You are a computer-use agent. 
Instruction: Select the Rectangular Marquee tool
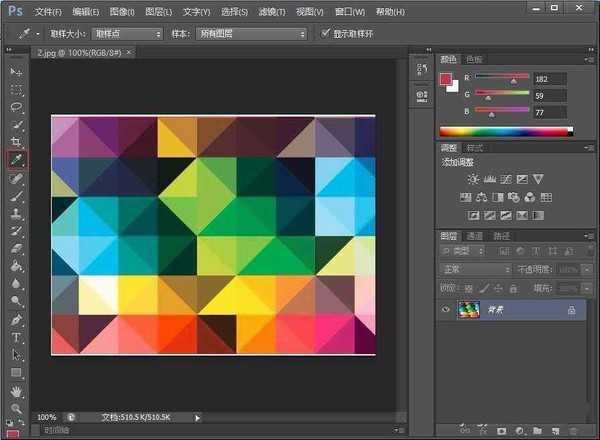(16, 89)
